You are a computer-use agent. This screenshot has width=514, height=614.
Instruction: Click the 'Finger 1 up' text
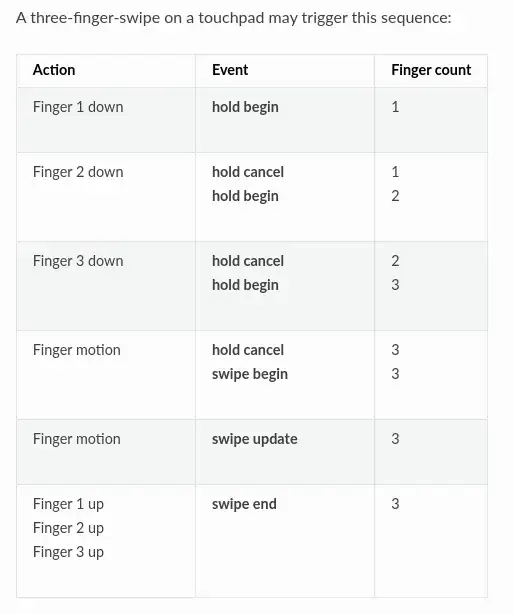[68, 504]
